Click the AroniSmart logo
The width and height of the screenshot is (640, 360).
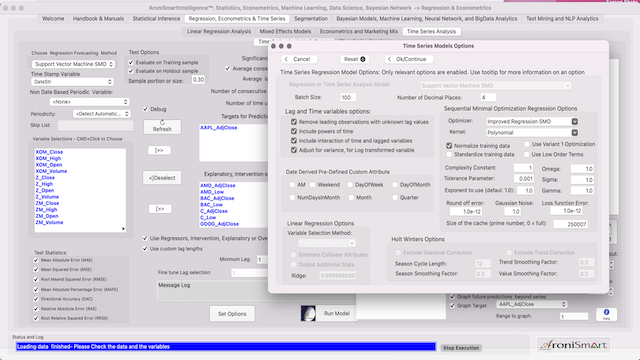[x=573, y=345]
